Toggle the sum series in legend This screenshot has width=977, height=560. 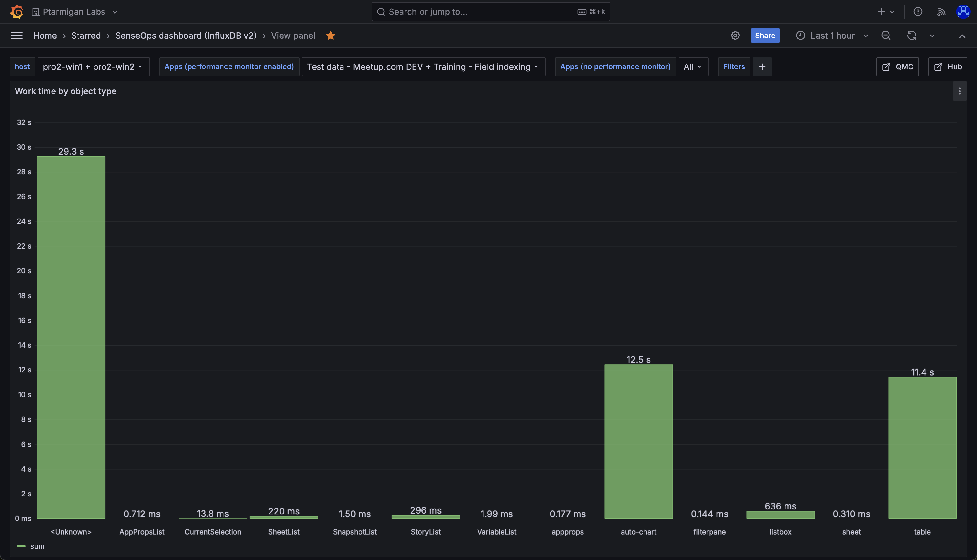pos(37,546)
